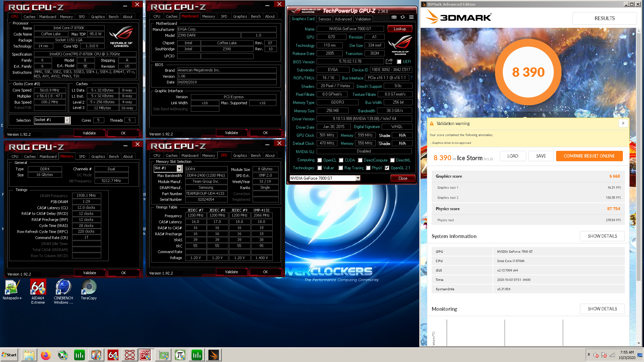This screenshot has height=362, width=644.
Task: Click the 3DMark results vertical scrollbar
Action: pos(639,157)
